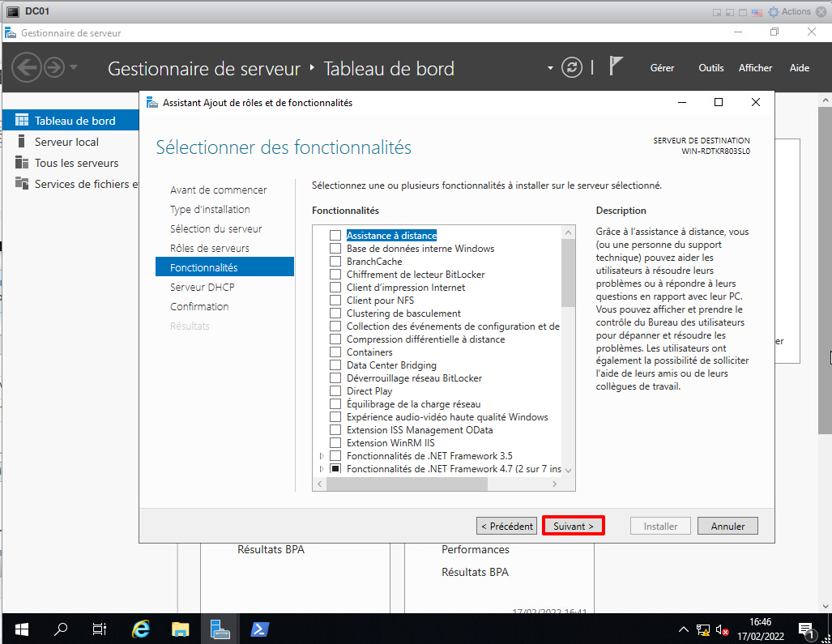The image size is (832, 644).
Task: Click the Windows Start button
Action: click(x=21, y=629)
